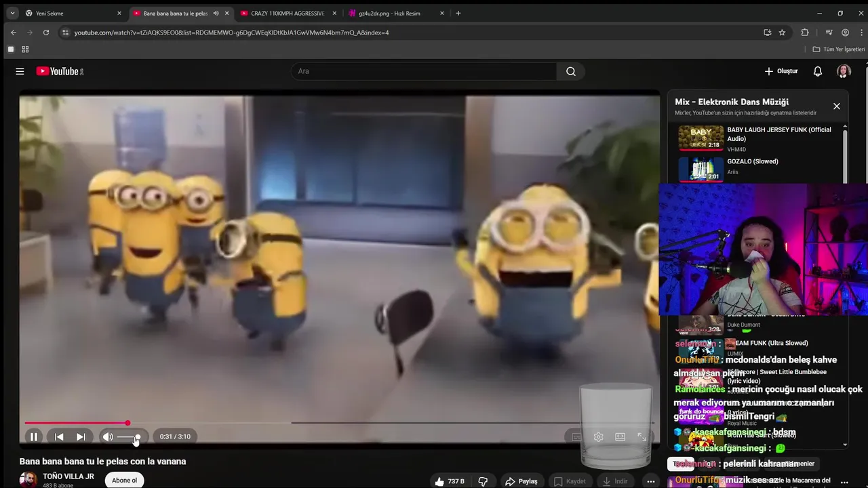Switch to gz4u2dr.png Hızlı Resim tab
The image size is (868, 488).
tap(395, 13)
